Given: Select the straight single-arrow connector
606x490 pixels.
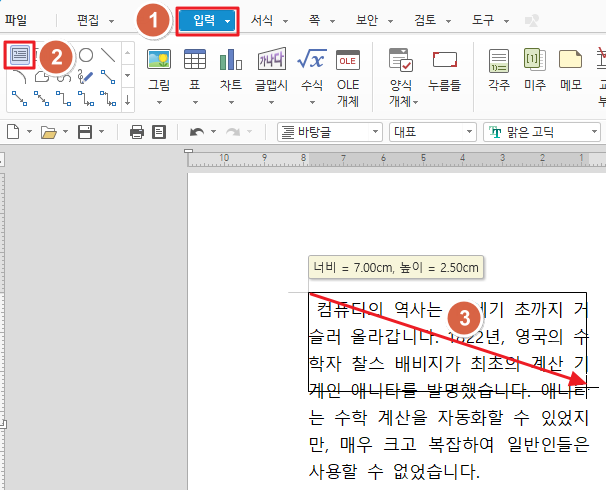Looking at the screenshot, I should [x=19, y=98].
